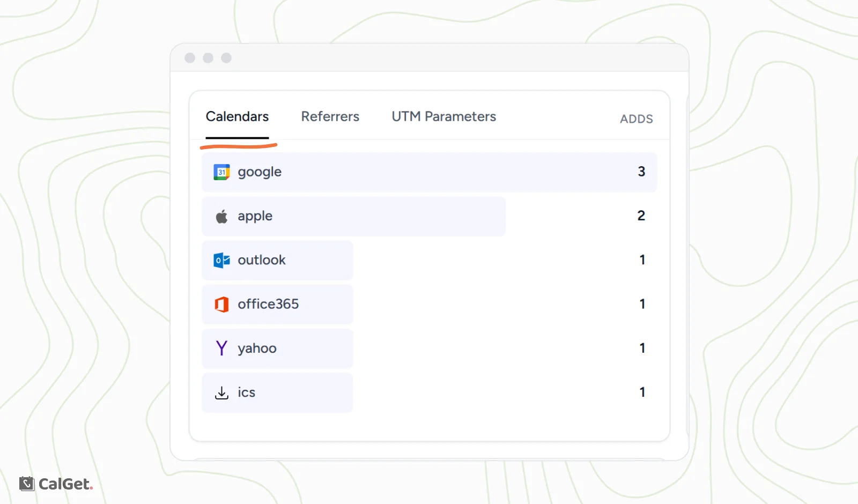This screenshot has height=504, width=858.
Task: Select the office365 row label
Action: pyautogui.click(x=268, y=304)
